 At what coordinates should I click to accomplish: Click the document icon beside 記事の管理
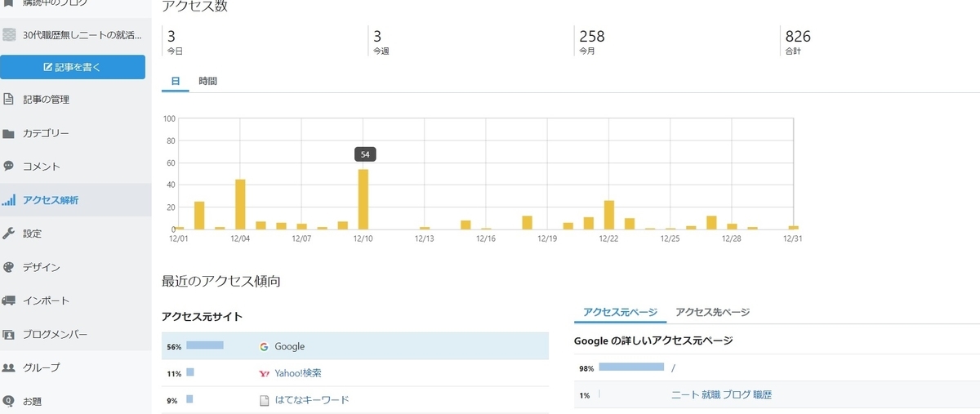9,100
